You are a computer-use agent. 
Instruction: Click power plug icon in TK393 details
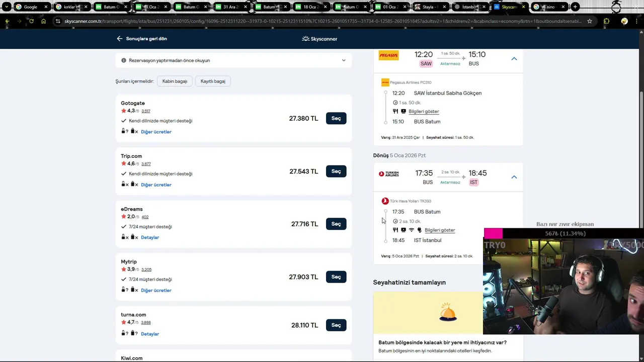pyautogui.click(x=419, y=230)
